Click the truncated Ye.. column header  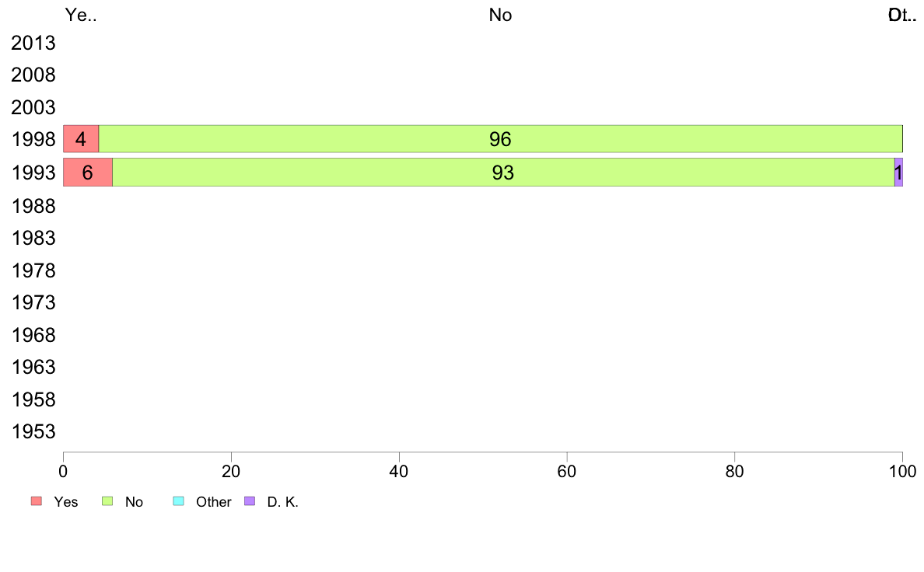pos(81,16)
